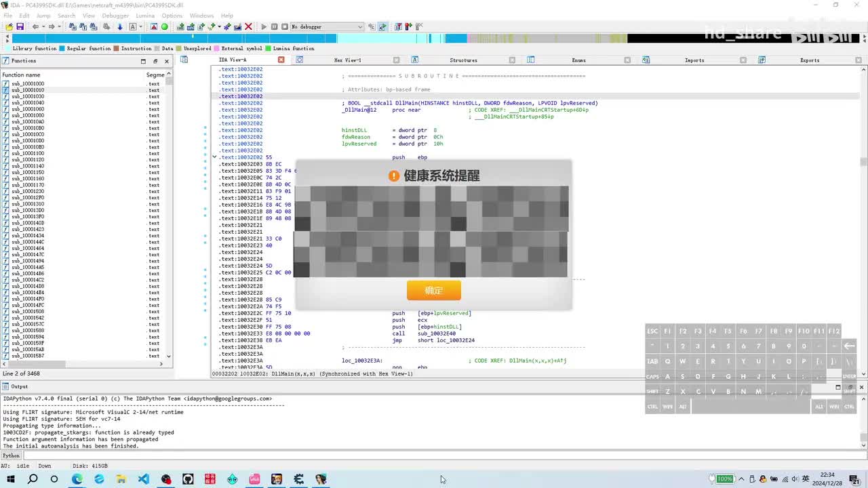Click the Regular function legend color swatch

pos(62,49)
